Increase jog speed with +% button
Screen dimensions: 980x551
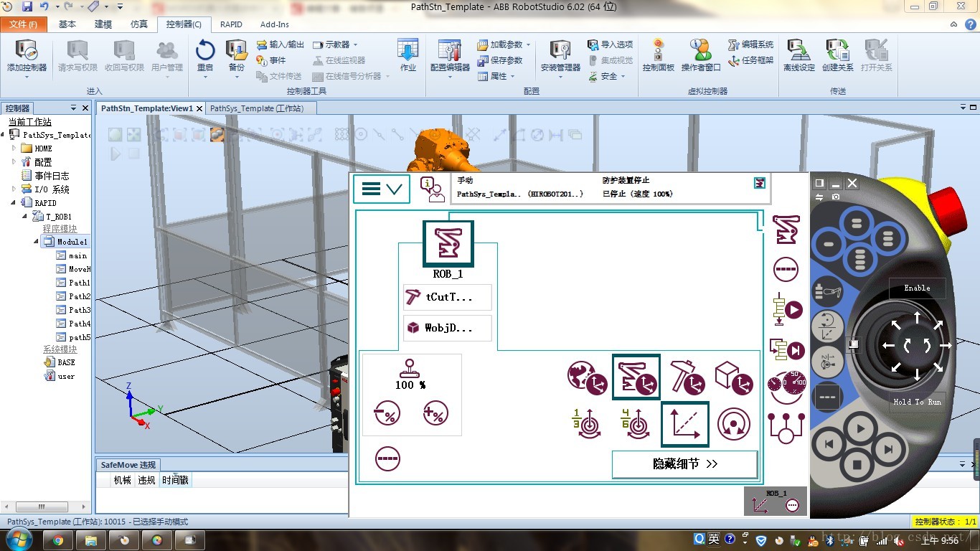(x=435, y=413)
